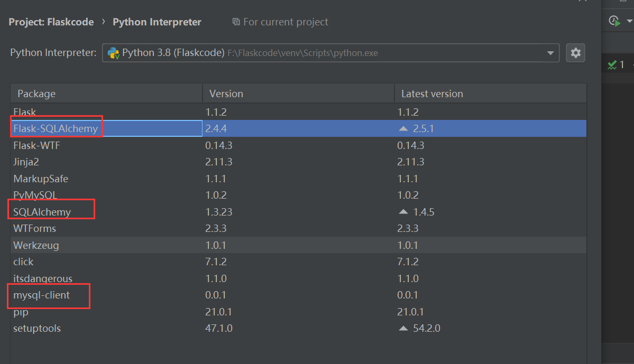Screen dimensions: 634x364
Task: Select the SQLAlchemy package row
Action: [x=298, y=212]
